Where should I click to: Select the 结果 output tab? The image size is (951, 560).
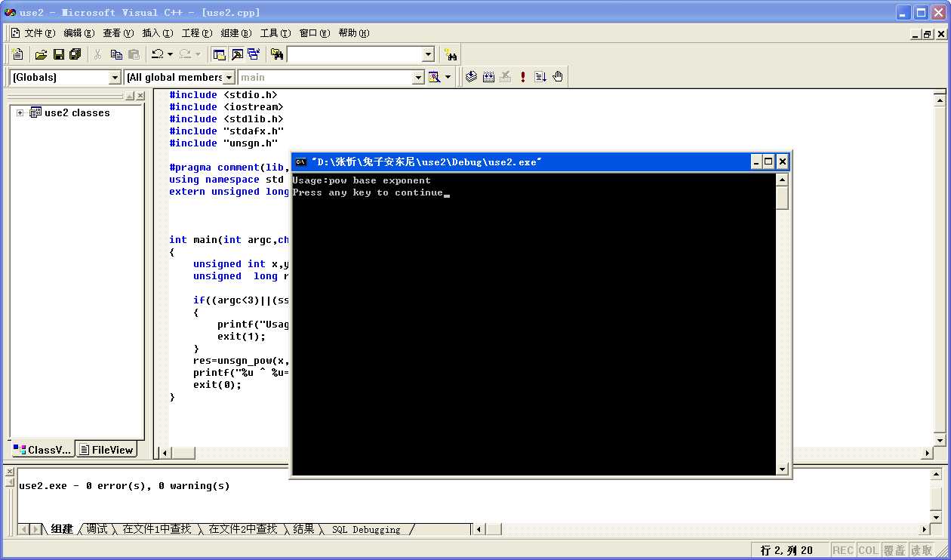303,529
